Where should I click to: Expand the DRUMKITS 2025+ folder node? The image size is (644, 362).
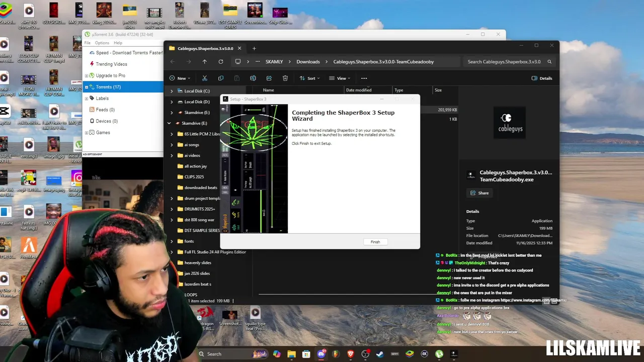[172, 209]
